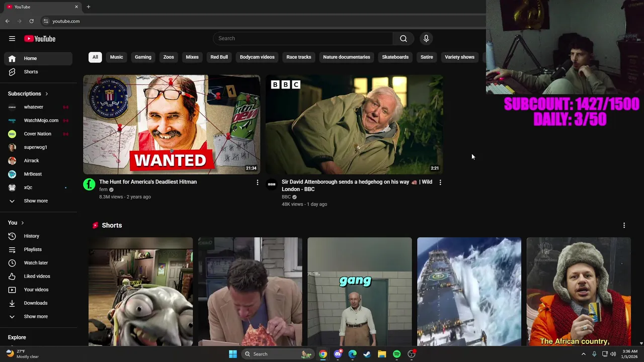This screenshot has height=362, width=644.
Task: Open File Explorer from taskbar
Action: (x=382, y=354)
